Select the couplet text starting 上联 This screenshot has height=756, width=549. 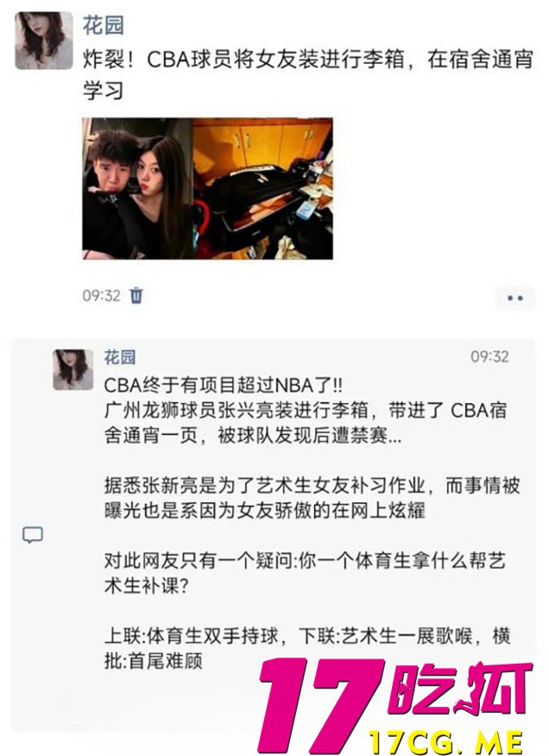307,648
